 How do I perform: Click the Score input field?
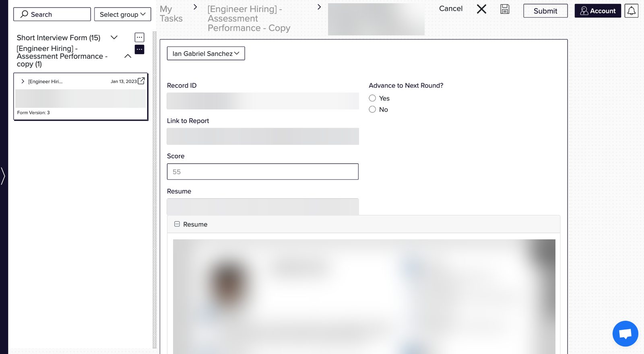tap(262, 171)
